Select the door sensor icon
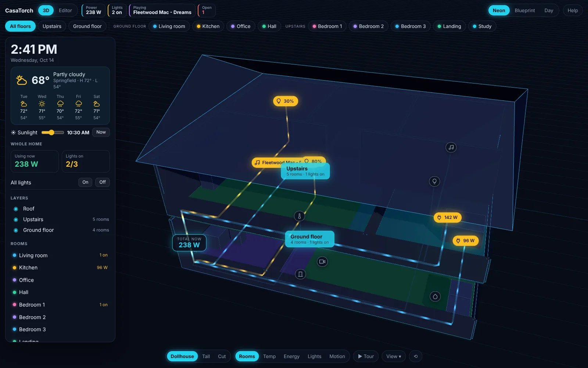The image size is (588, 368). pos(300,274)
